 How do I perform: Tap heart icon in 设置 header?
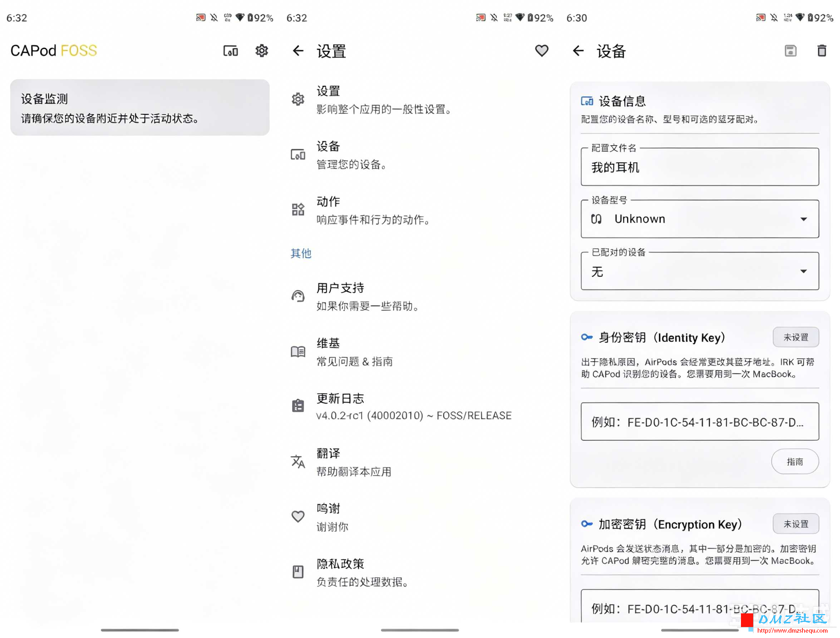pos(542,51)
